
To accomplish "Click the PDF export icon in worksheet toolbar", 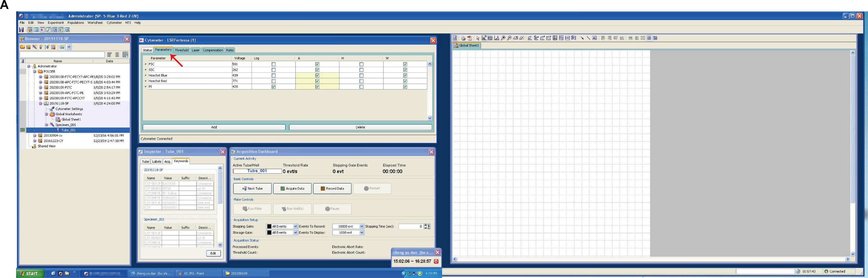I will point(469,38).
